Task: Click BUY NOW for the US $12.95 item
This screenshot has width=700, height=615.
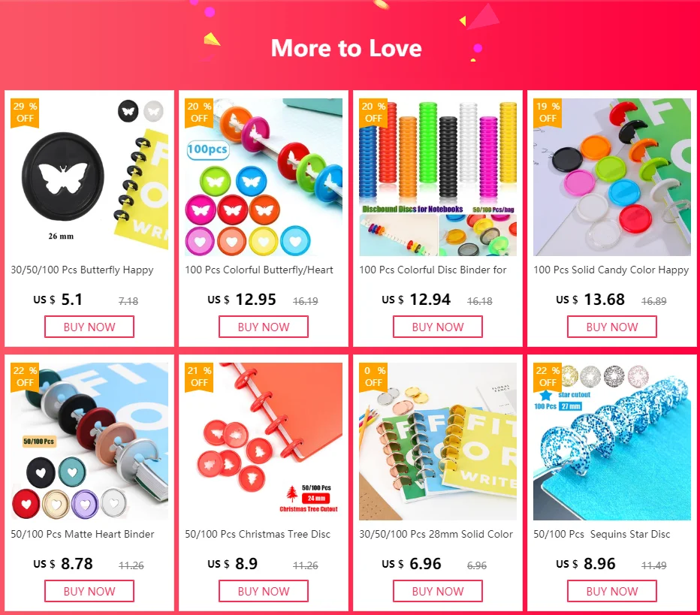Action: click(264, 327)
